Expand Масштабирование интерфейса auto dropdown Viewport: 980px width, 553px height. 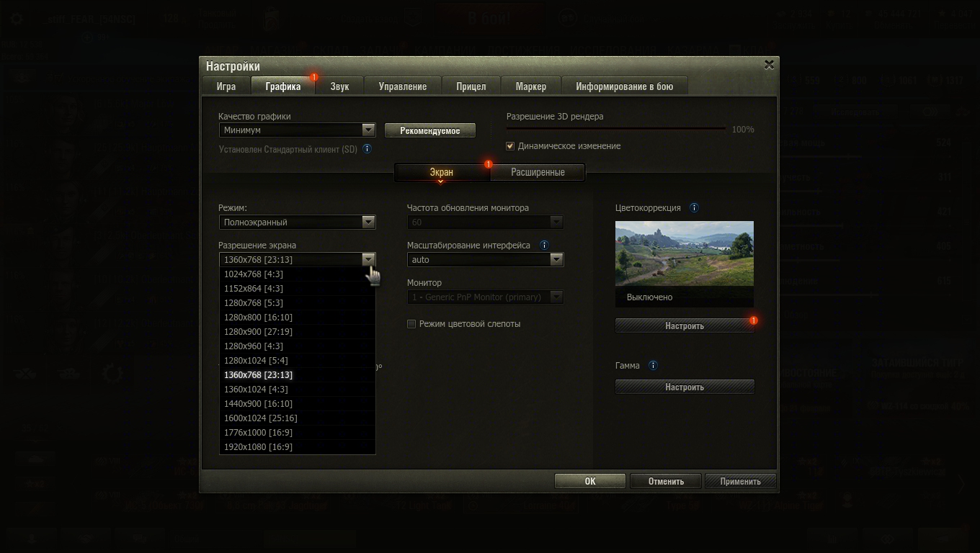tap(484, 260)
